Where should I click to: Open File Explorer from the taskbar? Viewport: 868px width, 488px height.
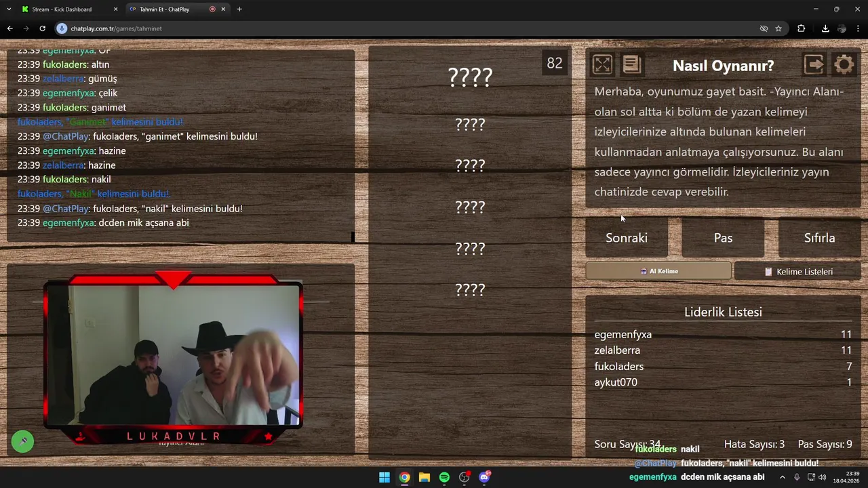click(x=425, y=477)
